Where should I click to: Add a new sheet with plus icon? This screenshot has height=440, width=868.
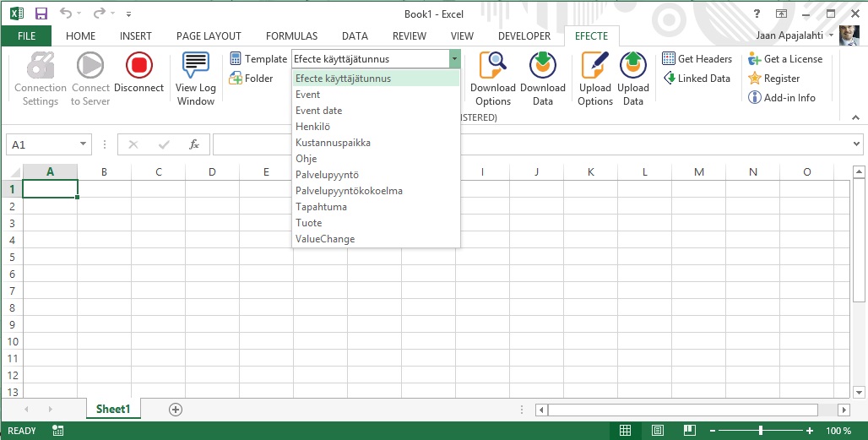point(176,410)
